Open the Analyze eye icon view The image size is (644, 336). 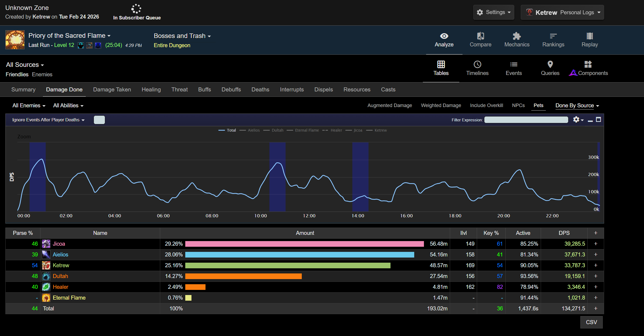pyautogui.click(x=444, y=36)
